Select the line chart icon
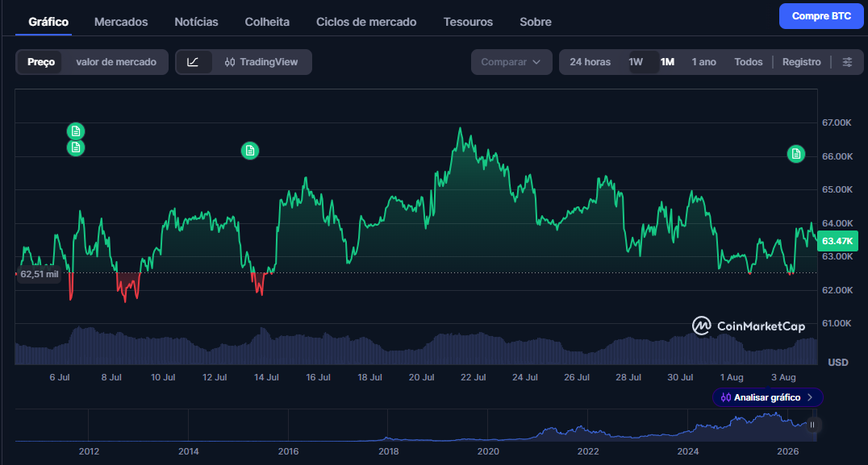Screen dimensions: 868x465 [193, 62]
